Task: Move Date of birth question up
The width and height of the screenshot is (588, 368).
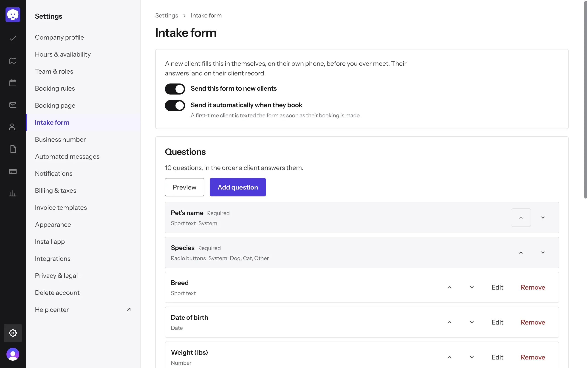Action: point(450,322)
